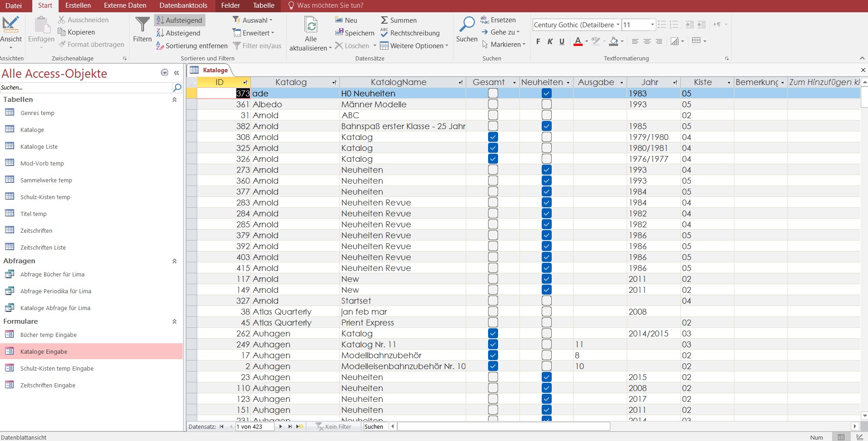Open the Zeitschriften table
The height and width of the screenshot is (441, 868).
[x=36, y=231]
